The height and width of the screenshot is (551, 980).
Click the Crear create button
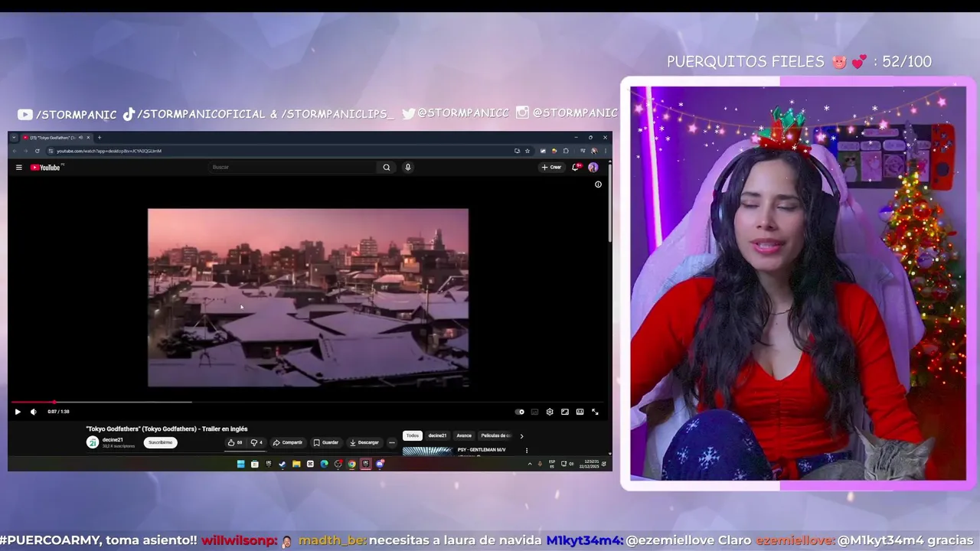point(551,167)
